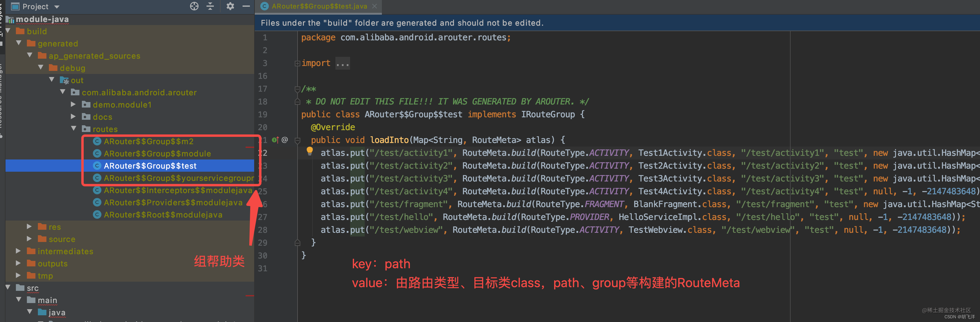This screenshot has width=980, height=322.
Task: Expand the res folder
Action: pos(29,226)
